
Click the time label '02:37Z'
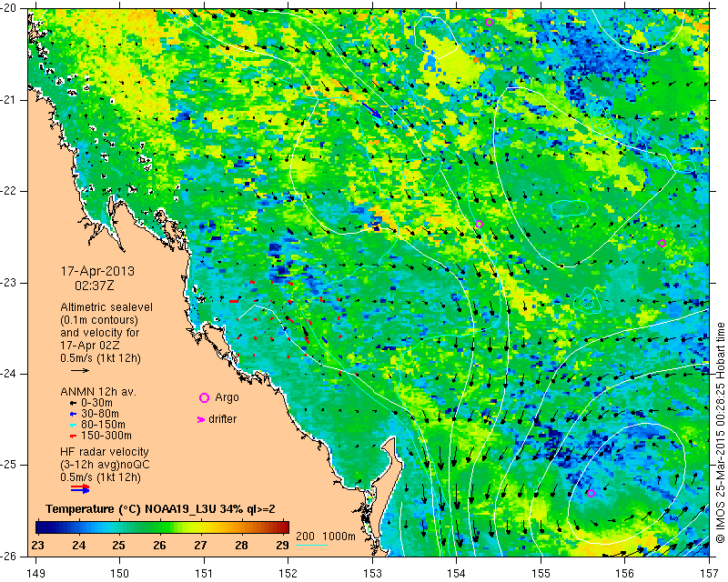(95, 286)
